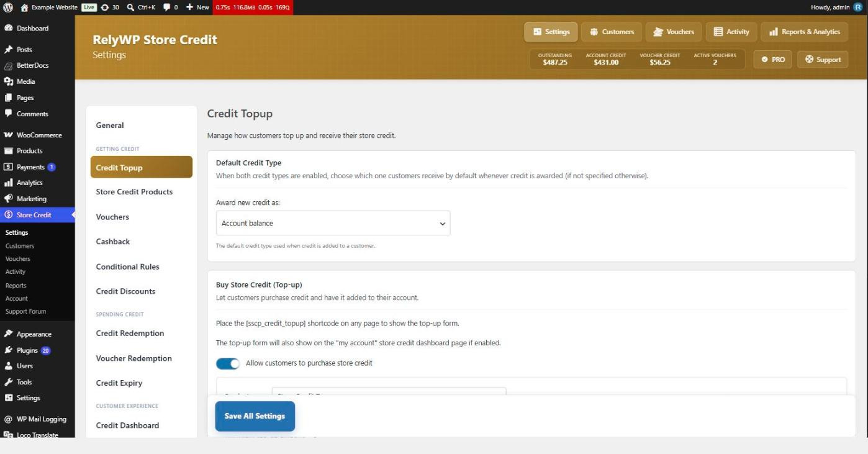
Task: Click the Plugins plug icon
Action: click(x=9, y=350)
